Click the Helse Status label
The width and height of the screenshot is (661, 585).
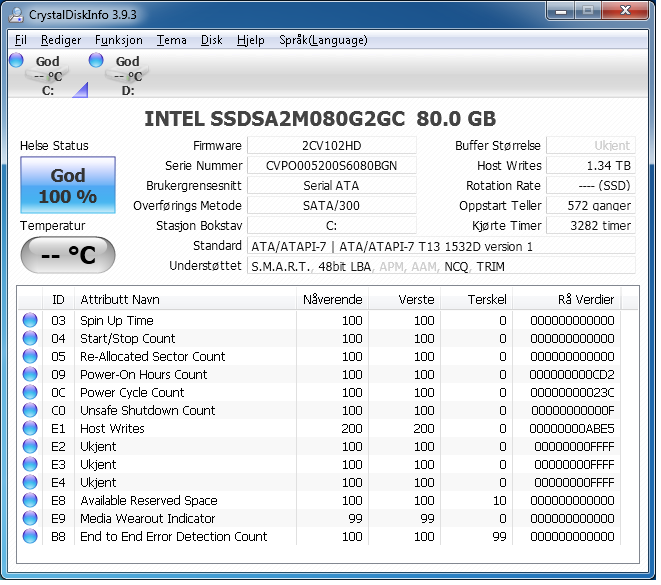tap(54, 145)
